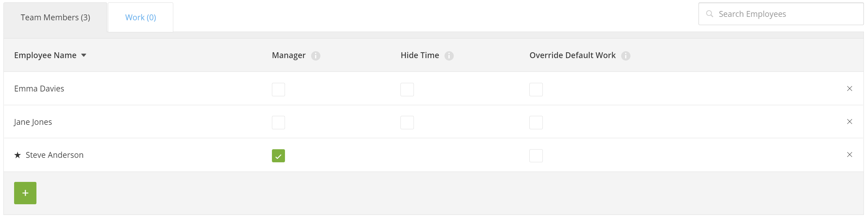
Task: Enable Override Default Work for Emma Davies
Action: coord(536,89)
